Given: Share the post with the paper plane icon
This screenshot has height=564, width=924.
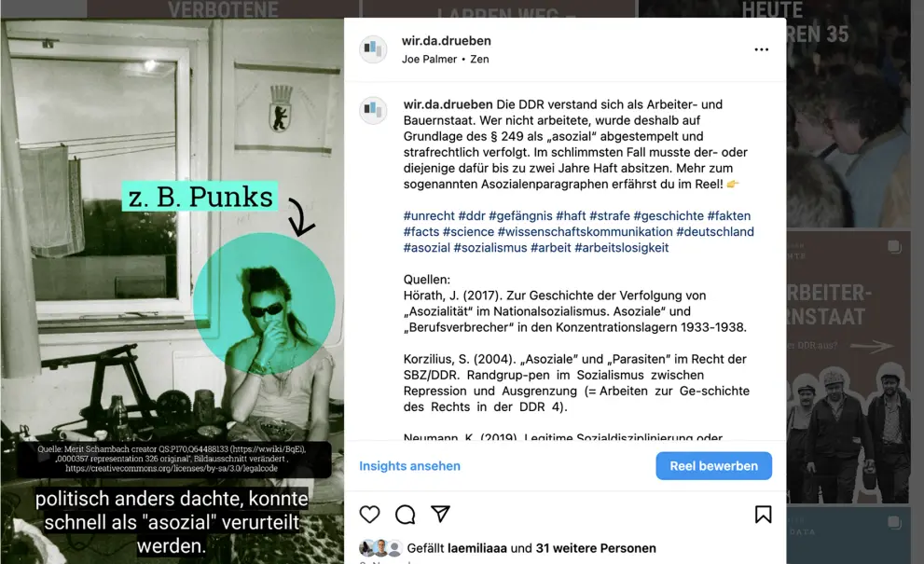Looking at the screenshot, I should (440, 514).
